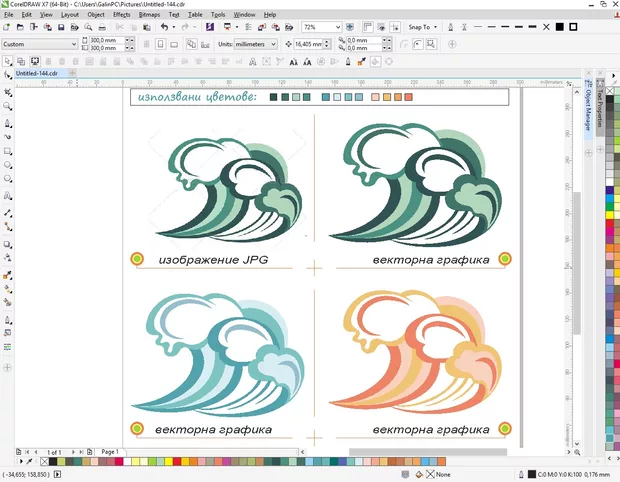This screenshot has width=620, height=482.
Task: Select the Zoom tool in the toolbox
Action: click(7, 106)
